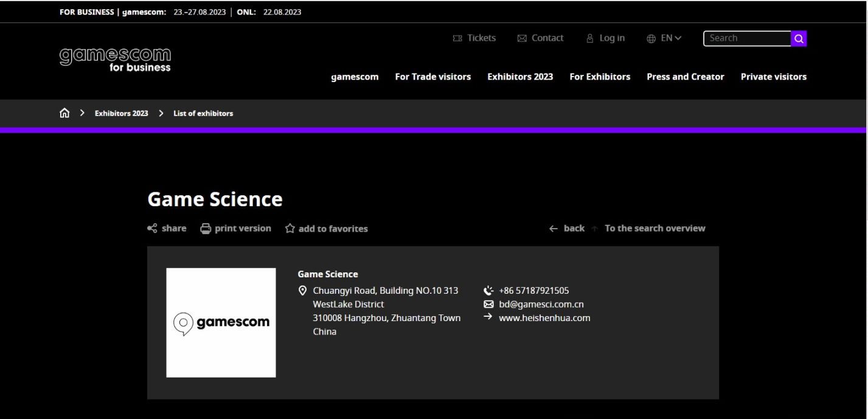Click the gamescom exhibitor logo thumbnail

pyautogui.click(x=221, y=322)
